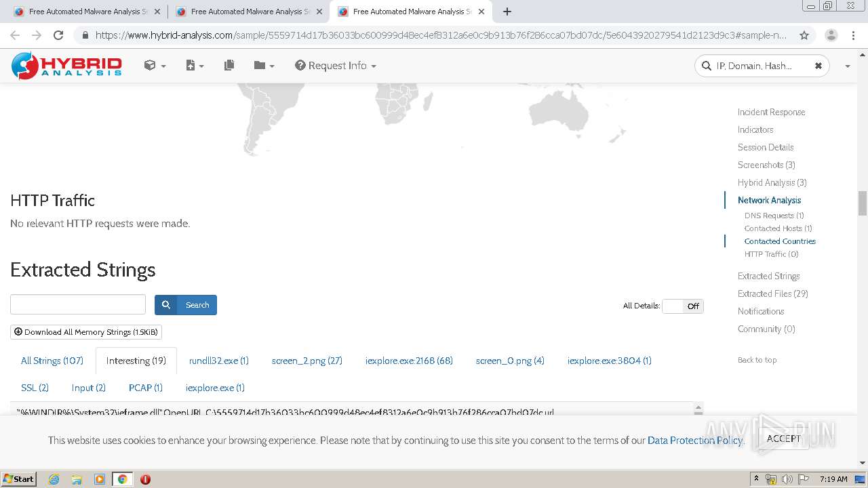The height and width of the screenshot is (488, 868).
Task: Select the PCAP (1) tab
Action: 146,388
